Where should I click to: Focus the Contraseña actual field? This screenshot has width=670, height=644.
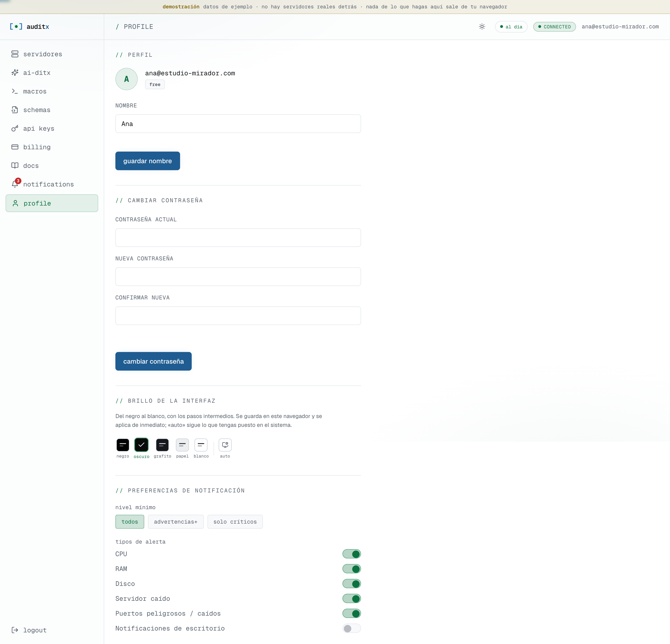pos(238,237)
